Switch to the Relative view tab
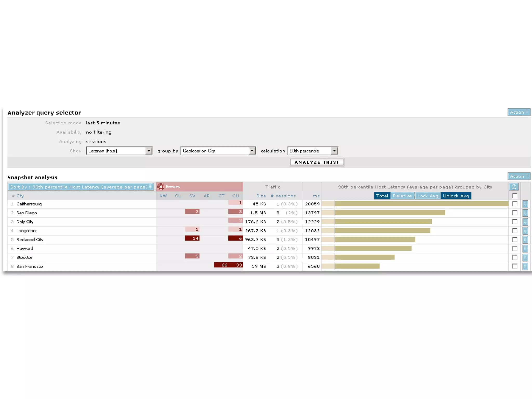Image resolution: width=532 pixels, height=399 pixels. point(402,196)
